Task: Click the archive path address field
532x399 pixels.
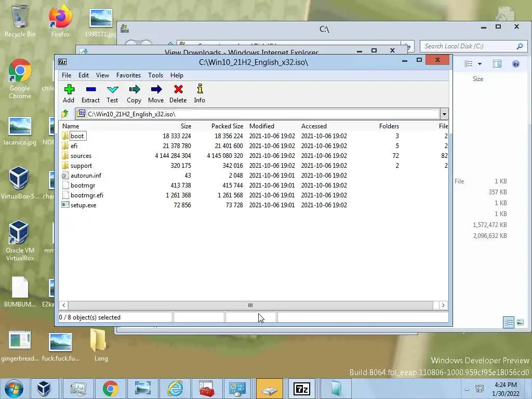Action: click(x=257, y=114)
